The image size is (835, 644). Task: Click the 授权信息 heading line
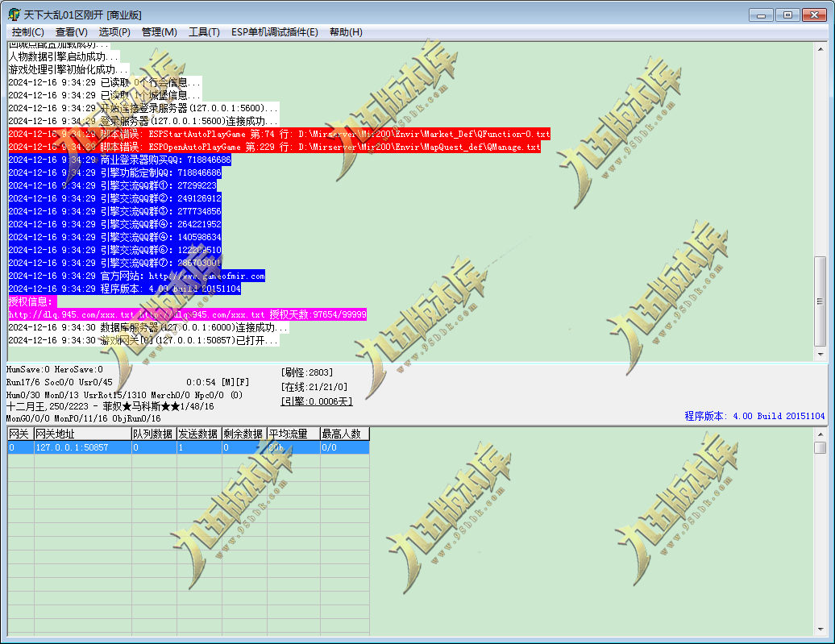click(x=31, y=301)
